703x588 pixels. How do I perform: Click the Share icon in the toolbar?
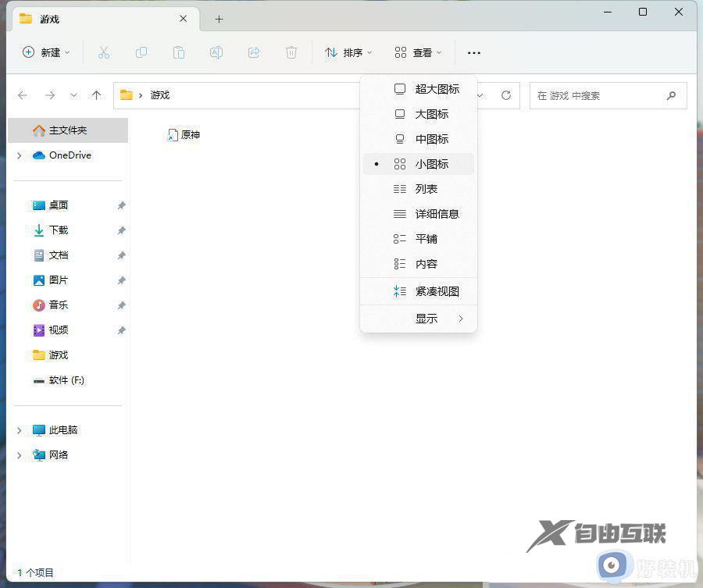point(253,52)
